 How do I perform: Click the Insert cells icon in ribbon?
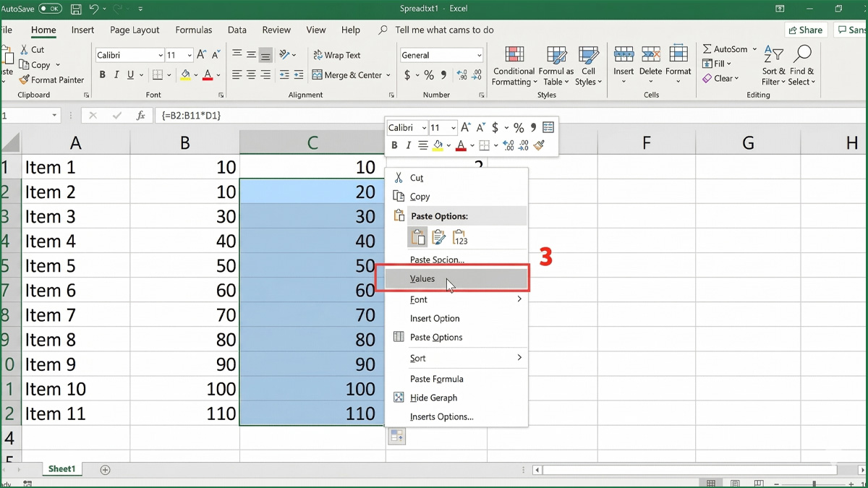pyautogui.click(x=624, y=56)
